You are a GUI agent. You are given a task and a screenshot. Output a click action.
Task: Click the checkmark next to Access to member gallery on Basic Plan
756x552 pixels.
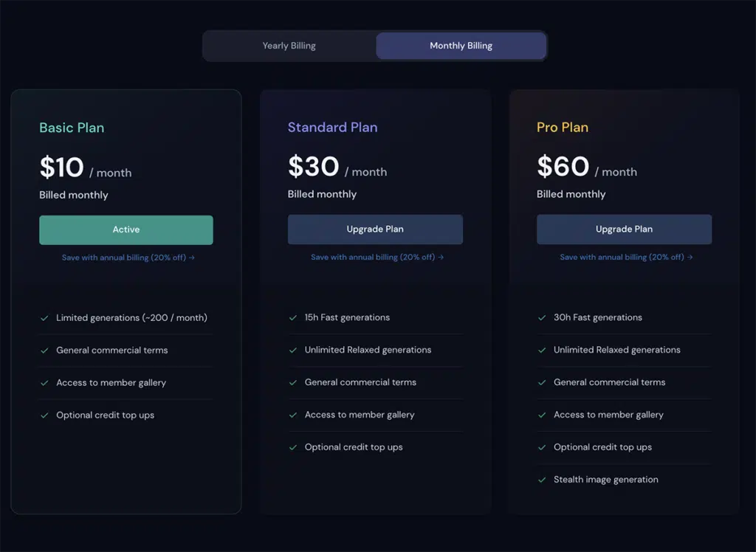[x=45, y=382]
